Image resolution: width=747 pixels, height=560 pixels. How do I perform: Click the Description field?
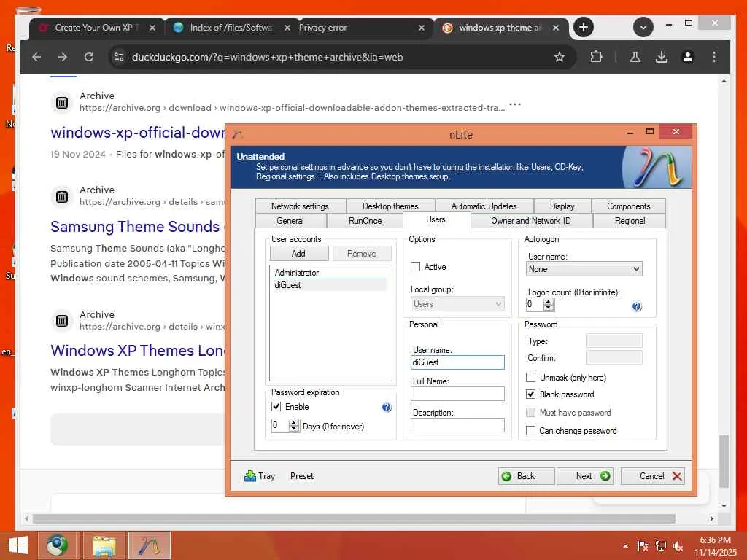(457, 425)
